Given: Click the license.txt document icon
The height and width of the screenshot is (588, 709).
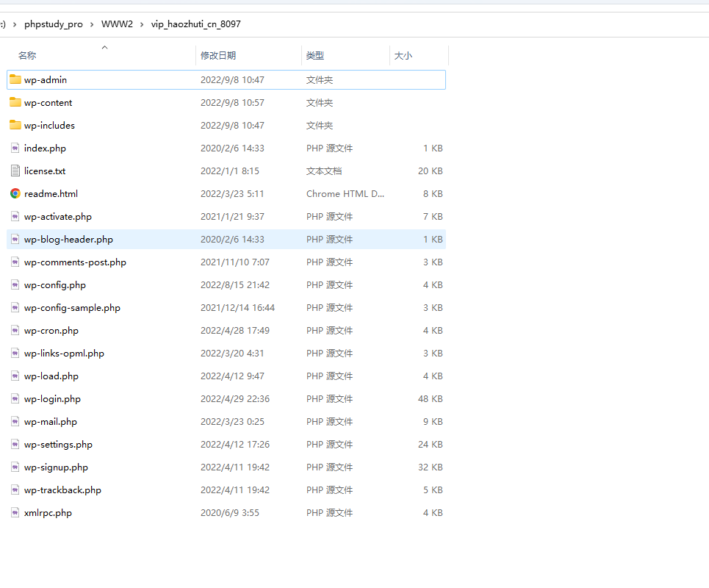Looking at the screenshot, I should [x=15, y=171].
